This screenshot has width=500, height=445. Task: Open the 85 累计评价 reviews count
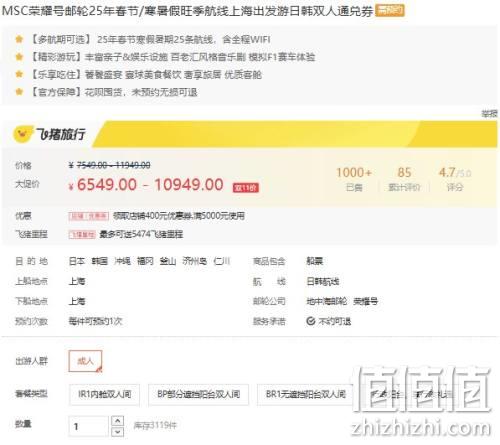pyautogui.click(x=404, y=179)
